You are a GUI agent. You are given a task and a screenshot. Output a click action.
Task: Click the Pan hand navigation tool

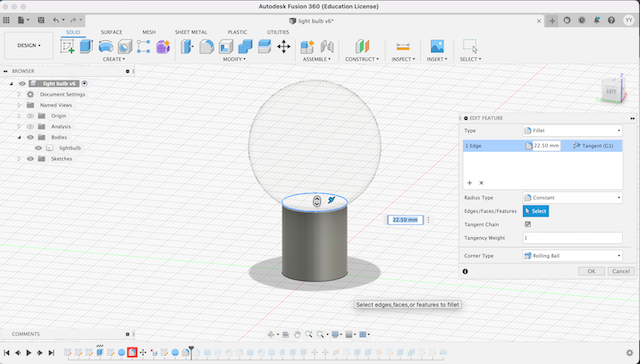(x=297, y=335)
